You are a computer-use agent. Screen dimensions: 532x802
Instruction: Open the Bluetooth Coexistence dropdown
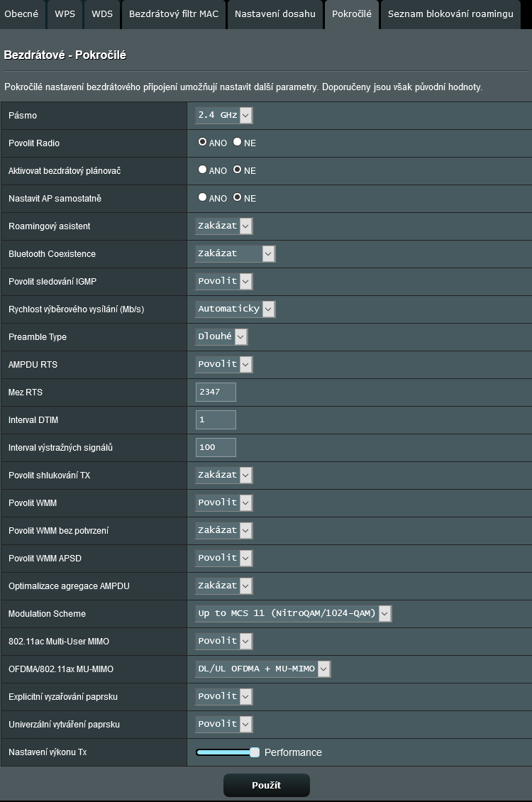coord(235,253)
